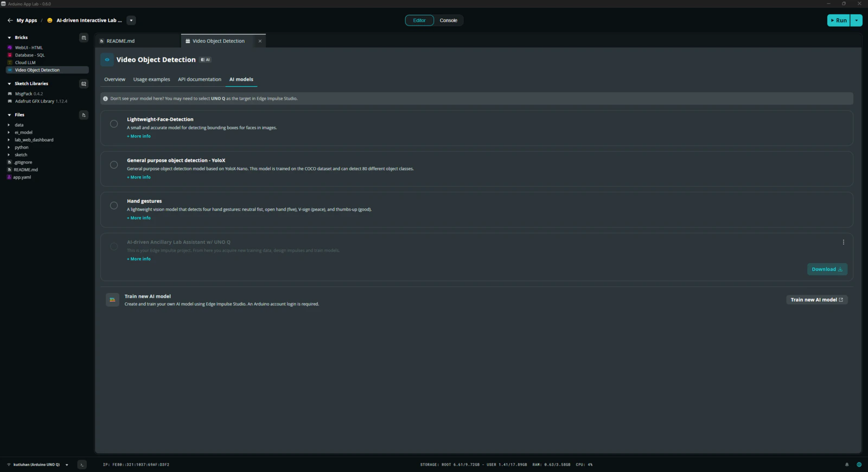Select AI-driven Ancillary Lab Assistant radio button

[114, 246]
